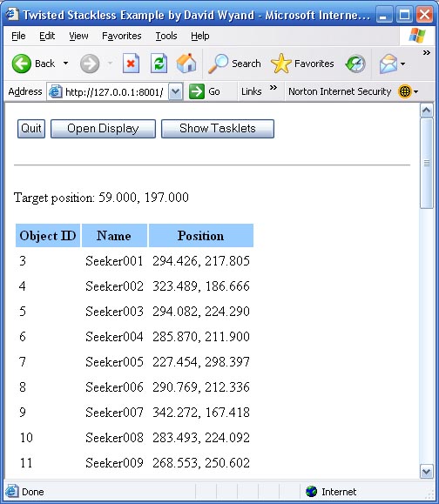Click the green Back arrow icon
439x504 pixels.
22,64
